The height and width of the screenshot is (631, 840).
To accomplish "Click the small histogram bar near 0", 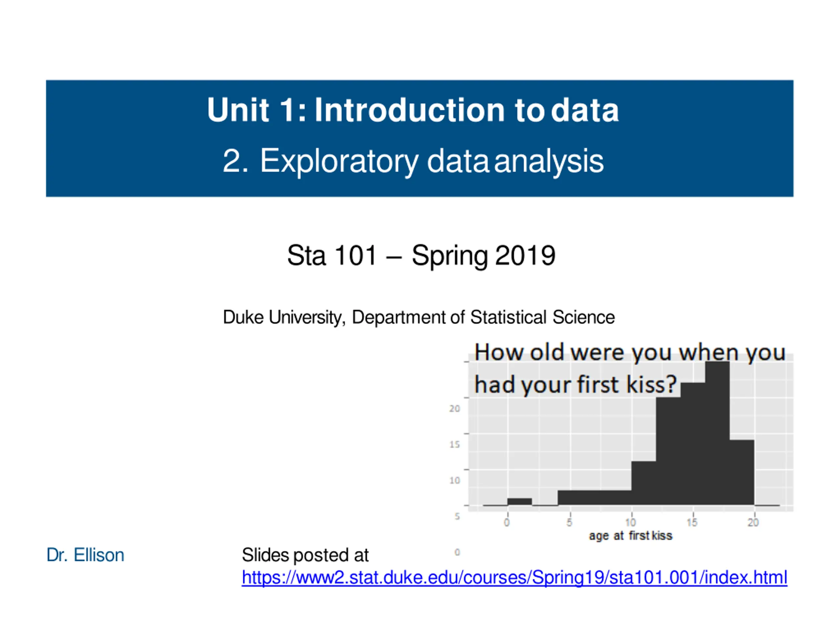I will [x=519, y=501].
